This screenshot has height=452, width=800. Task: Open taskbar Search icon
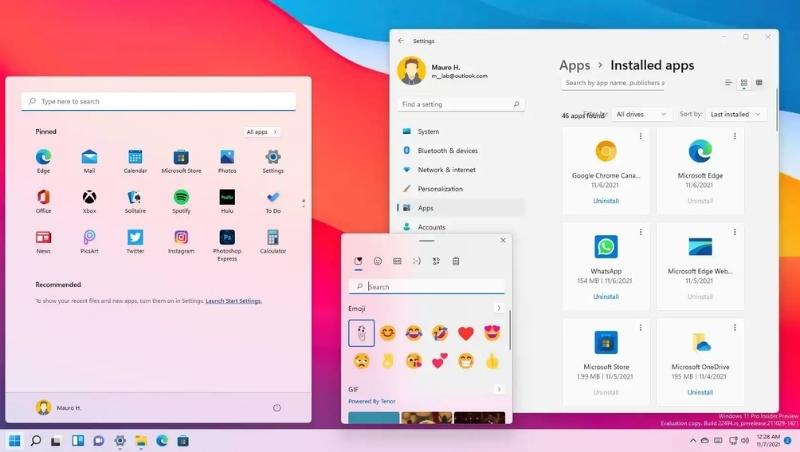pyautogui.click(x=35, y=441)
